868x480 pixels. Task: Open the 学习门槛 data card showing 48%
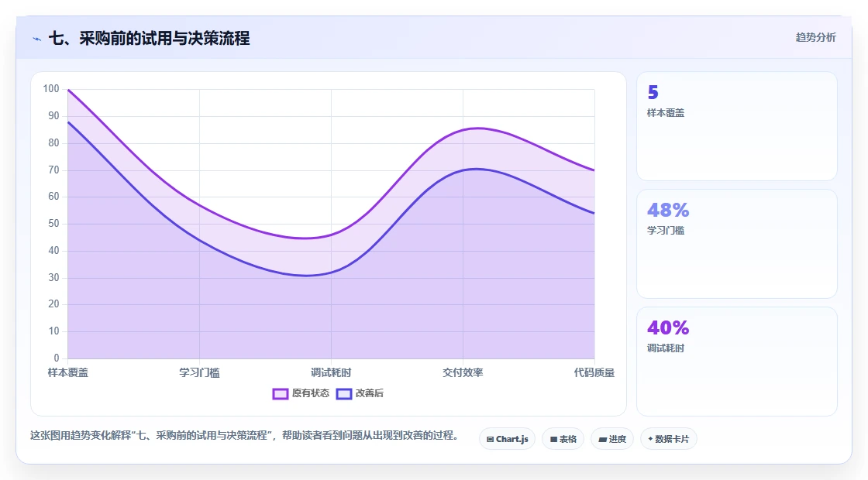(x=737, y=244)
